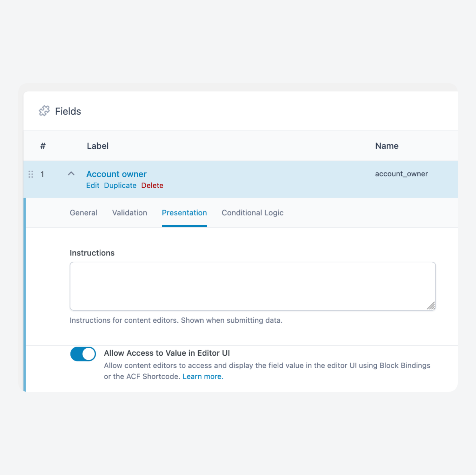Delete the Account owner field
This screenshot has width=476, height=475.
152,185
